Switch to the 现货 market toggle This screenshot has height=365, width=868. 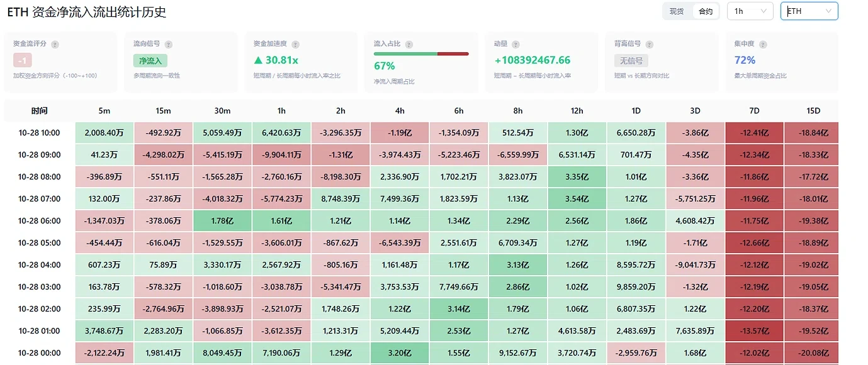[677, 11]
